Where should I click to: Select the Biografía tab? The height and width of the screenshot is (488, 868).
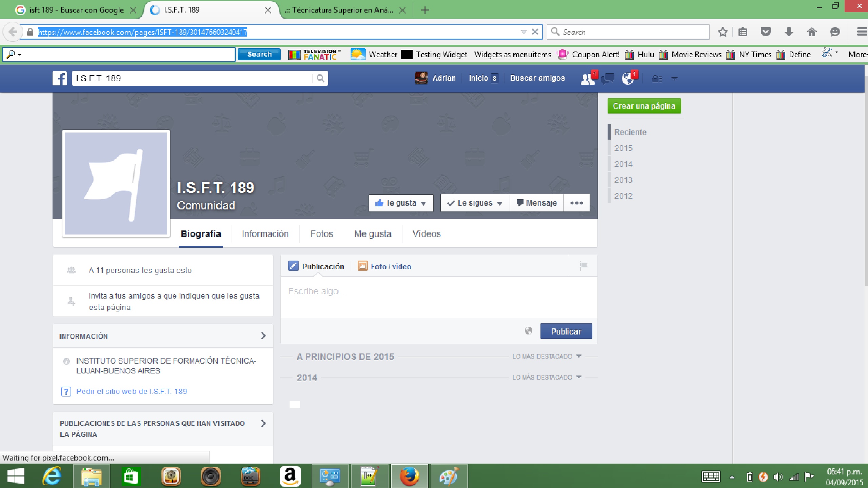(201, 234)
